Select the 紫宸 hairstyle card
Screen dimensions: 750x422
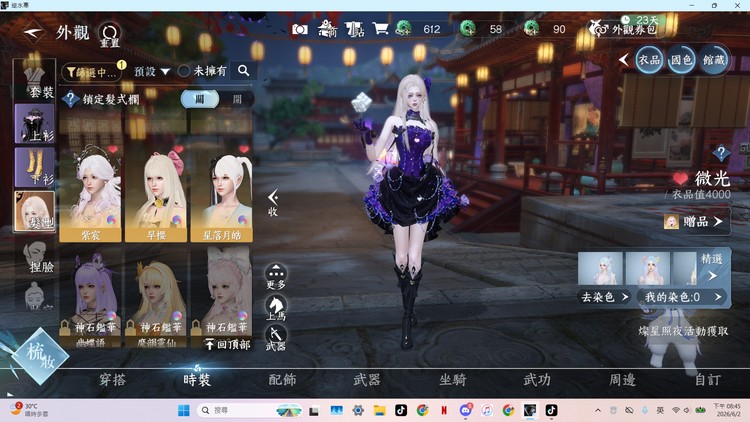coord(90,193)
